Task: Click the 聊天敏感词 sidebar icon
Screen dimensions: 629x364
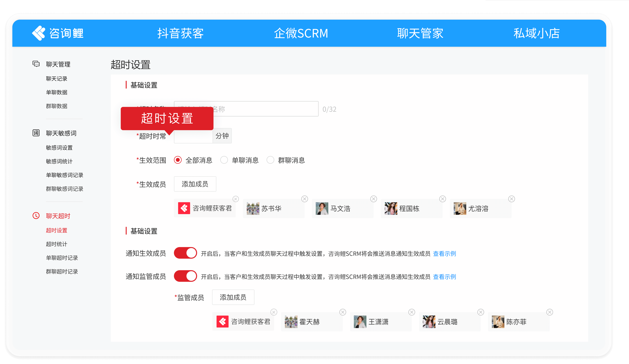Action: (x=36, y=133)
